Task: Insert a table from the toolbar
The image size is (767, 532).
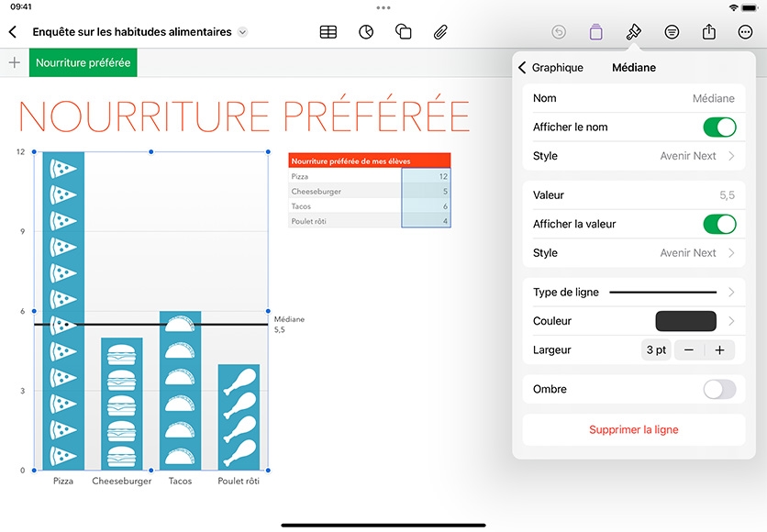Action: tap(328, 32)
